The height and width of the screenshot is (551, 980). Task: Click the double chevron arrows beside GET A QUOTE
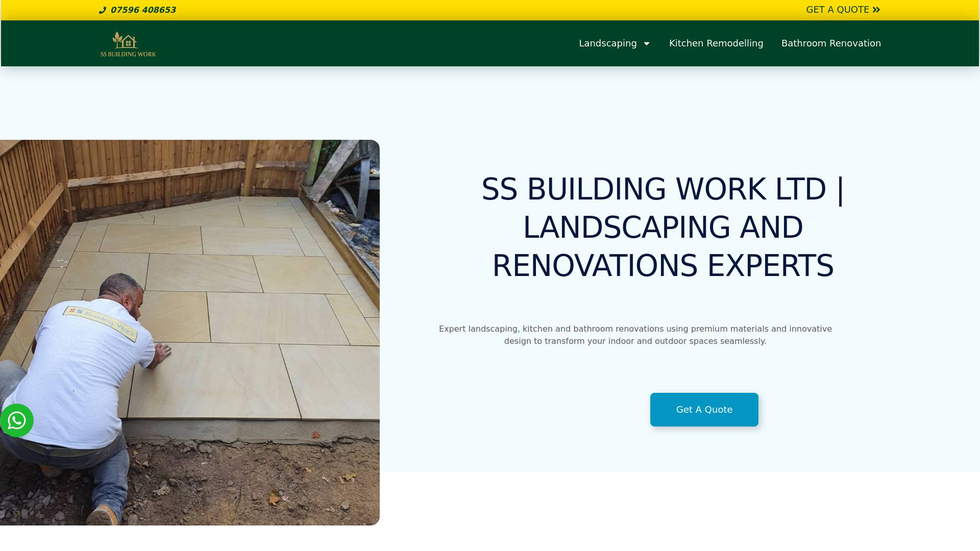tap(876, 10)
